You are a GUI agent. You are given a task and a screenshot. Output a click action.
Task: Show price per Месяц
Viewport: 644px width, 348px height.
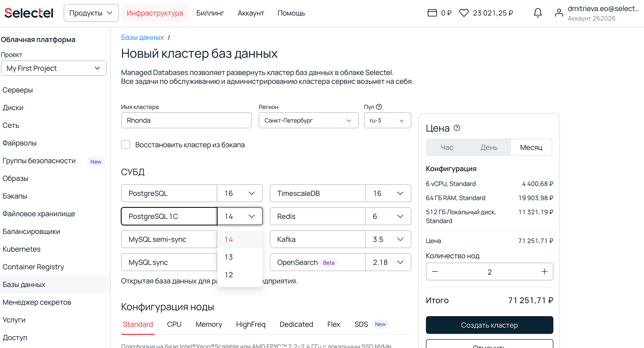[x=531, y=147]
